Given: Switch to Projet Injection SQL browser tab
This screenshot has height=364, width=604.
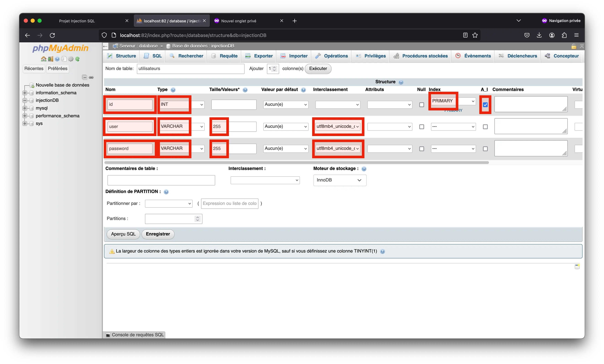Looking at the screenshot, I should (x=77, y=21).
